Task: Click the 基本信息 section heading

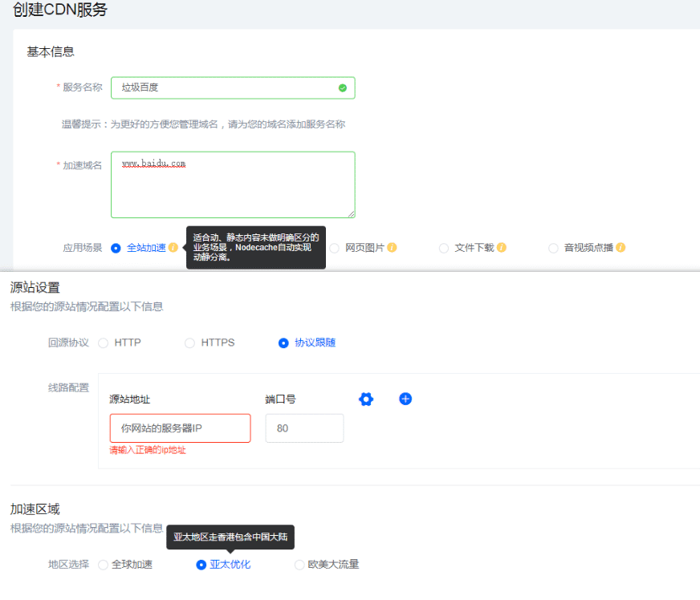Action: pyautogui.click(x=51, y=52)
